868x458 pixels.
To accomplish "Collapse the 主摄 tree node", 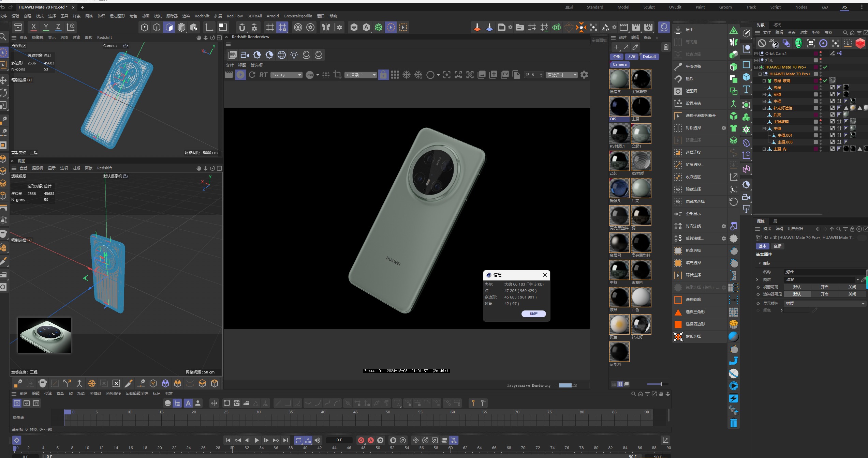I will pyautogui.click(x=764, y=128).
